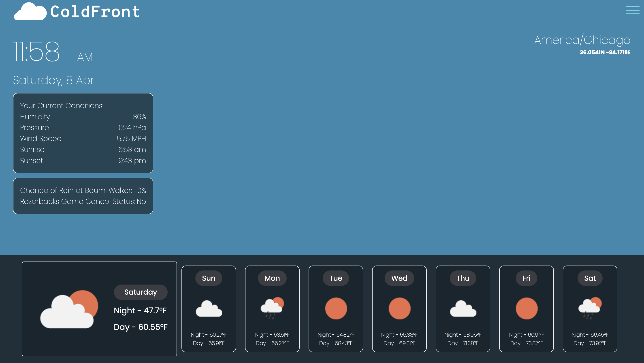Click Monday's rain weather icon
The width and height of the screenshot is (644, 363).
pos(272,308)
